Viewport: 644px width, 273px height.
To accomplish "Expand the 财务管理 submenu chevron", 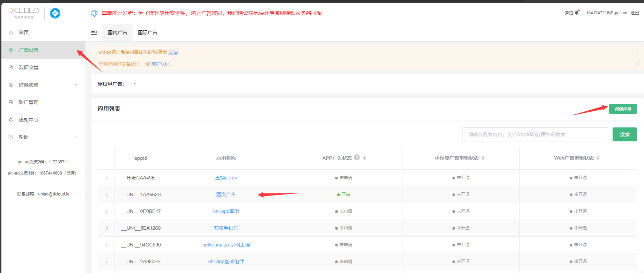I will click(x=76, y=84).
